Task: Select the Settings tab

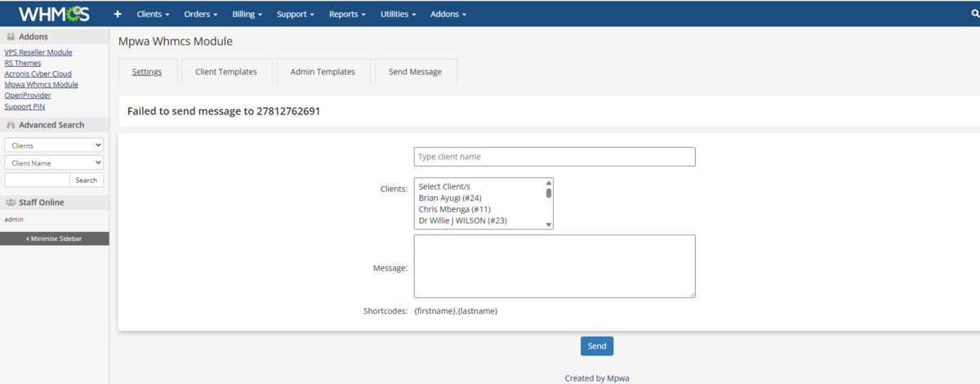Action: pyautogui.click(x=147, y=72)
